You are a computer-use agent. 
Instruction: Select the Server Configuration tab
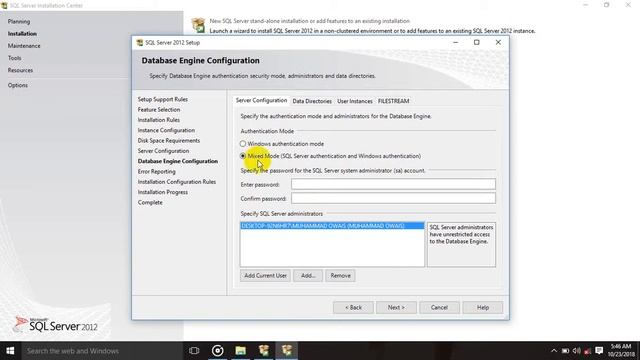(261, 100)
